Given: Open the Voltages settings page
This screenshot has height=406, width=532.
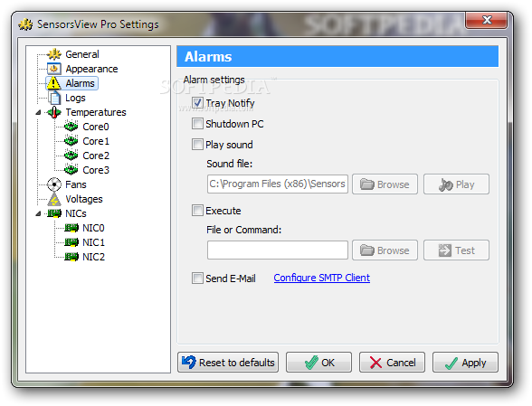Looking at the screenshot, I should point(84,199).
